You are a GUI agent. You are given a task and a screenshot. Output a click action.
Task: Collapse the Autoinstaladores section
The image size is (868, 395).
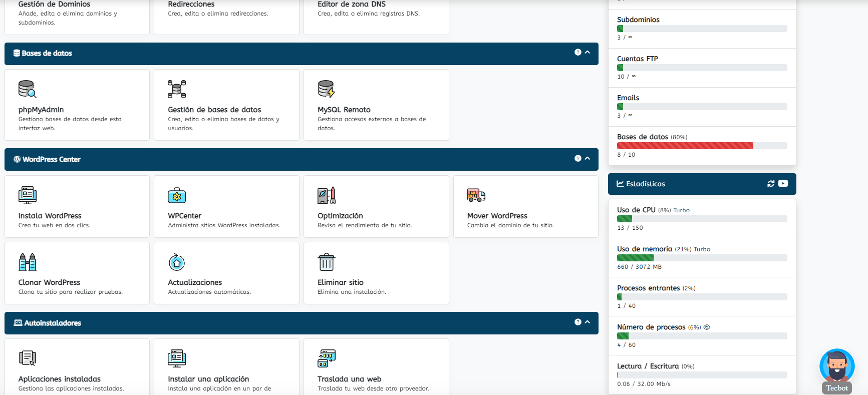[x=588, y=322]
